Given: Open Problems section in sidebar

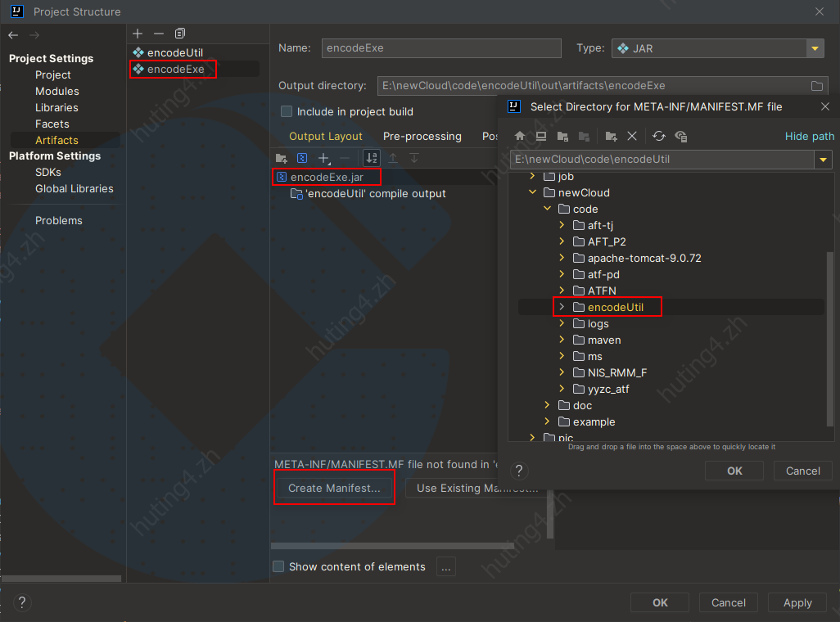Looking at the screenshot, I should coord(59,221).
